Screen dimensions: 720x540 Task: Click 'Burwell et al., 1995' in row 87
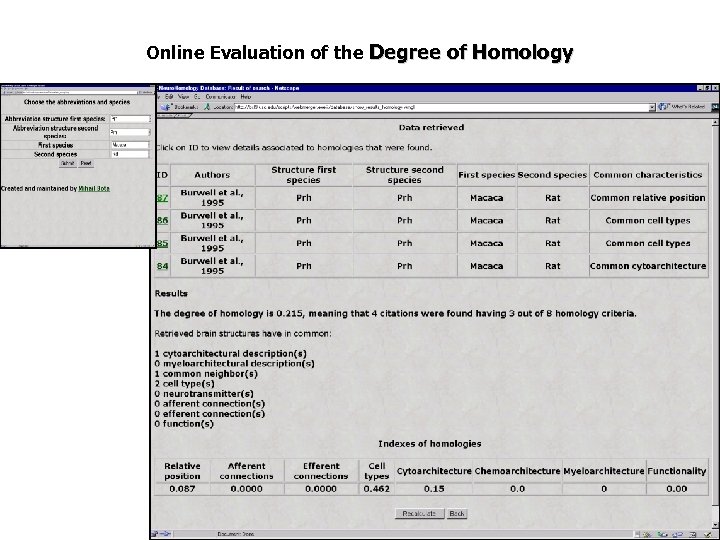click(212, 198)
